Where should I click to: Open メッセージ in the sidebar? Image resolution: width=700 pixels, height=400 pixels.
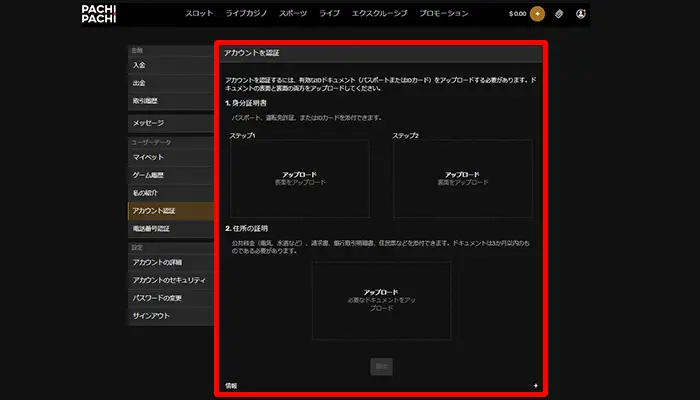(168, 123)
